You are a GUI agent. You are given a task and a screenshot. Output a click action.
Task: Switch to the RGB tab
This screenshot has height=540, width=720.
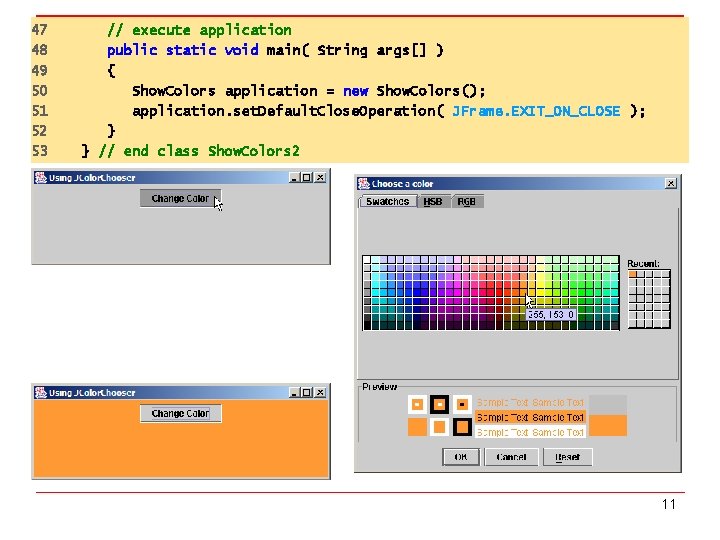(467, 202)
